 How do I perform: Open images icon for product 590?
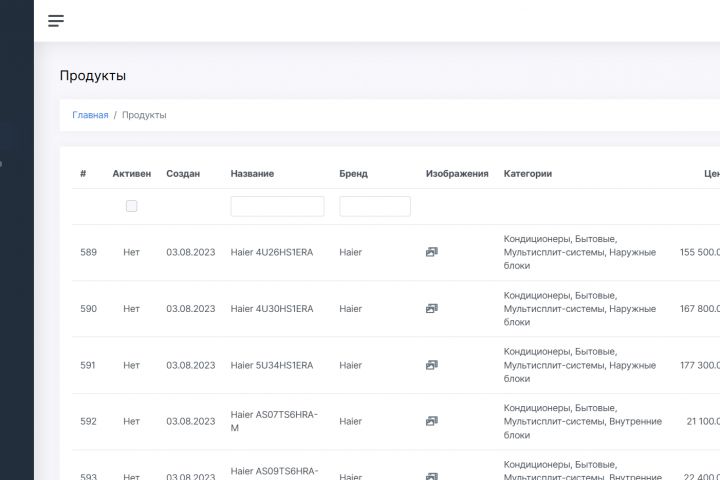point(431,309)
